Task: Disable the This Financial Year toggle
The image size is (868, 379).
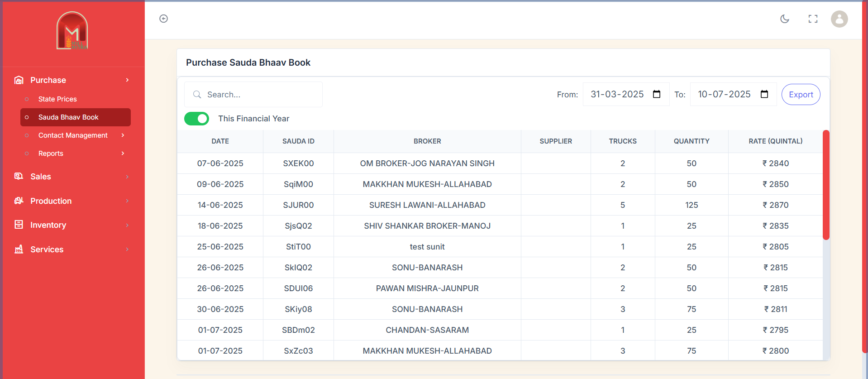Action: (x=196, y=119)
